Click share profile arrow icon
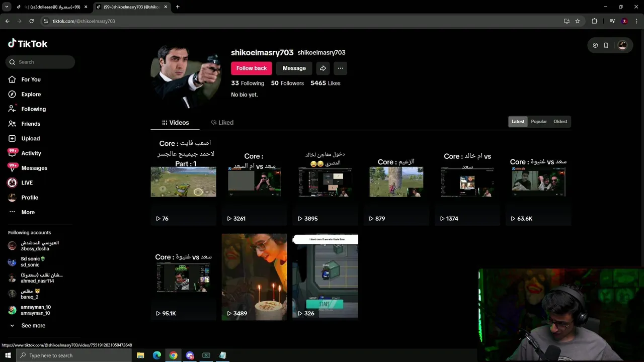The image size is (644, 362). [323, 68]
